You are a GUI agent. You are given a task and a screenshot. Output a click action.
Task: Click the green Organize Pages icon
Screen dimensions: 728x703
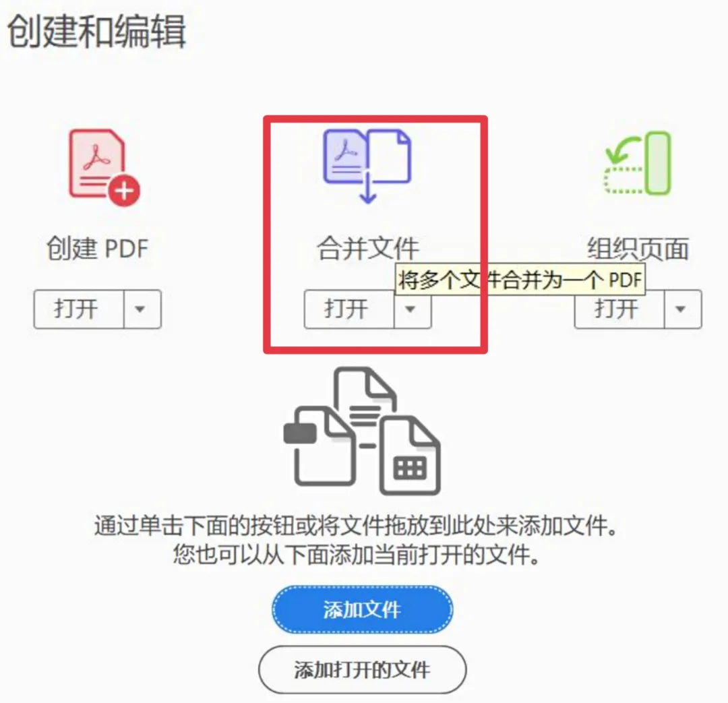638,163
